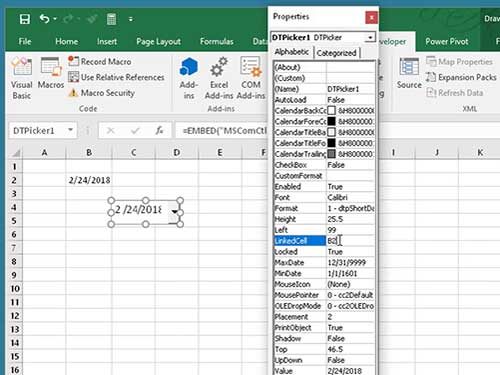
Task: Confirm the formula entry with checkmark icon
Action: click(135, 131)
